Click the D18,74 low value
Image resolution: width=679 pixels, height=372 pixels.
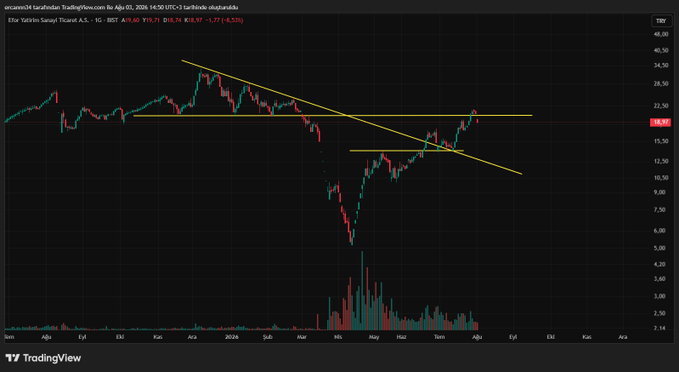(172, 20)
